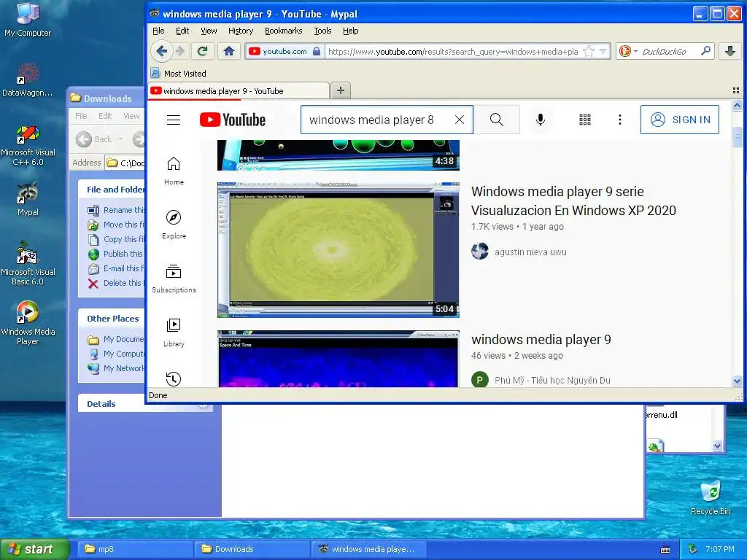Click the DuckDuckGo search magnifier icon

tap(705, 51)
